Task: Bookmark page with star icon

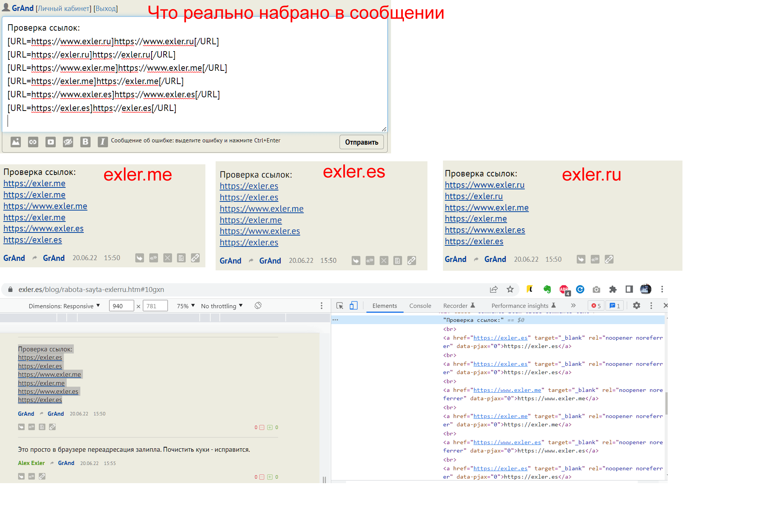Action: 510,290
